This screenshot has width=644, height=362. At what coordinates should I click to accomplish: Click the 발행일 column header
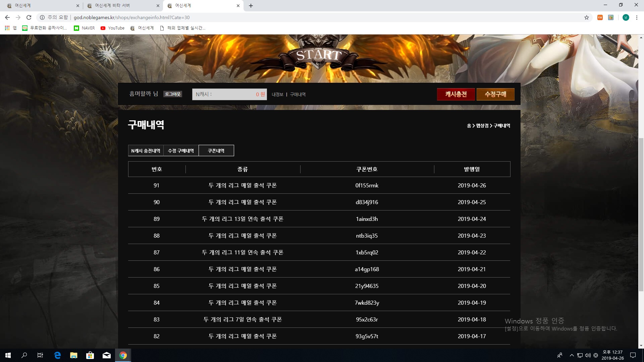tap(472, 169)
